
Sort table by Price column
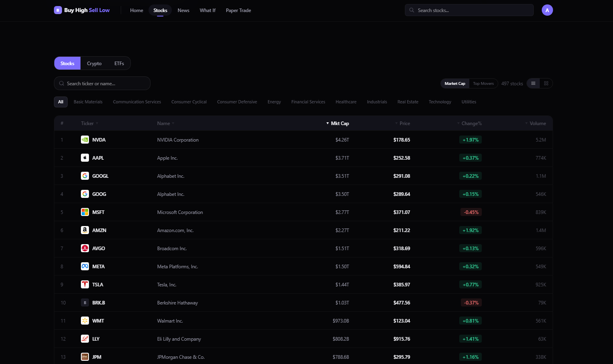(x=402, y=123)
